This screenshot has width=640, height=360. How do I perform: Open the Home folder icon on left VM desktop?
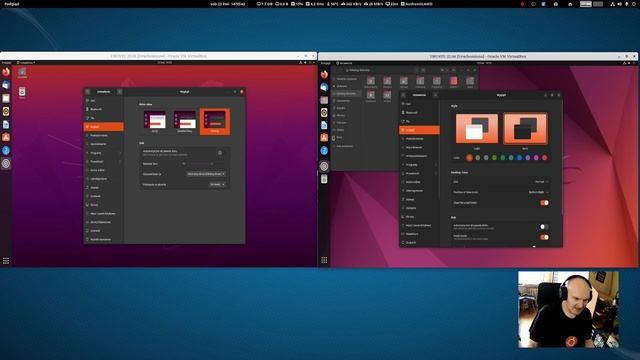coord(22,73)
